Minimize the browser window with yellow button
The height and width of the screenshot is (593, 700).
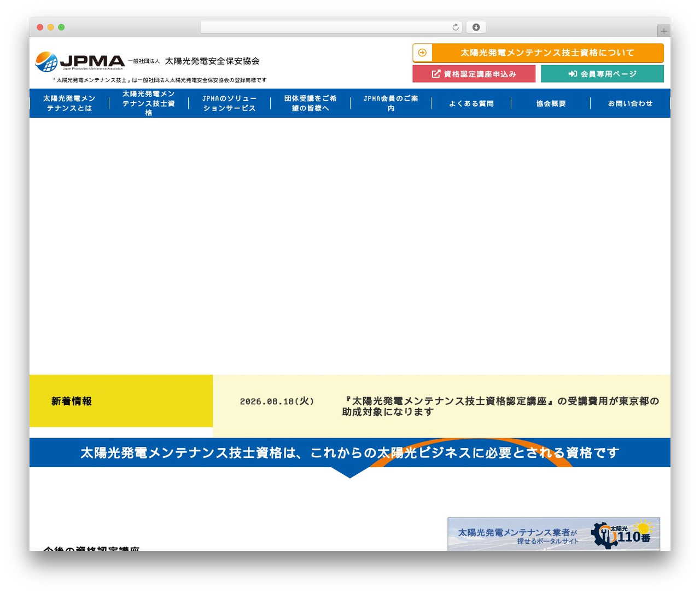pos(51,27)
